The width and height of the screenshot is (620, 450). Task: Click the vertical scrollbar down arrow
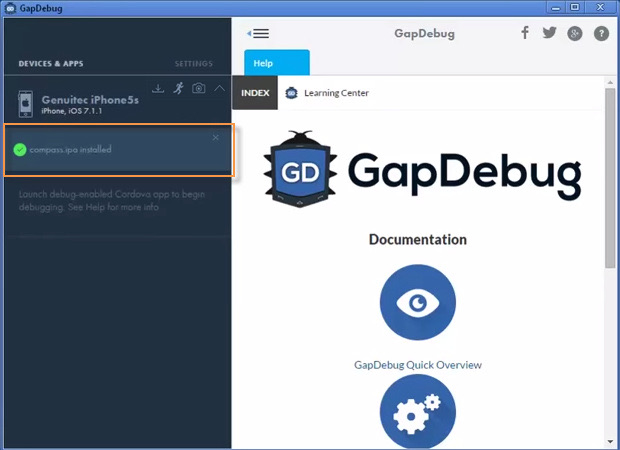(x=611, y=441)
